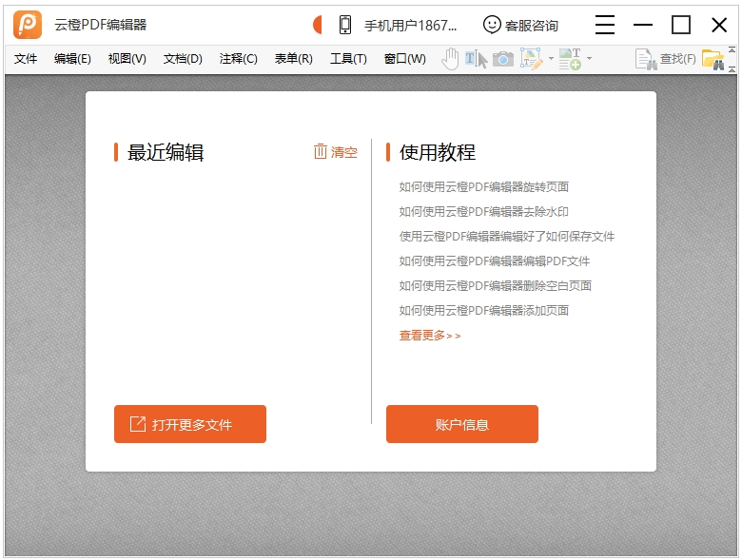Open the 编辑(E) menu
This screenshot has height=560, width=742.
[72, 59]
